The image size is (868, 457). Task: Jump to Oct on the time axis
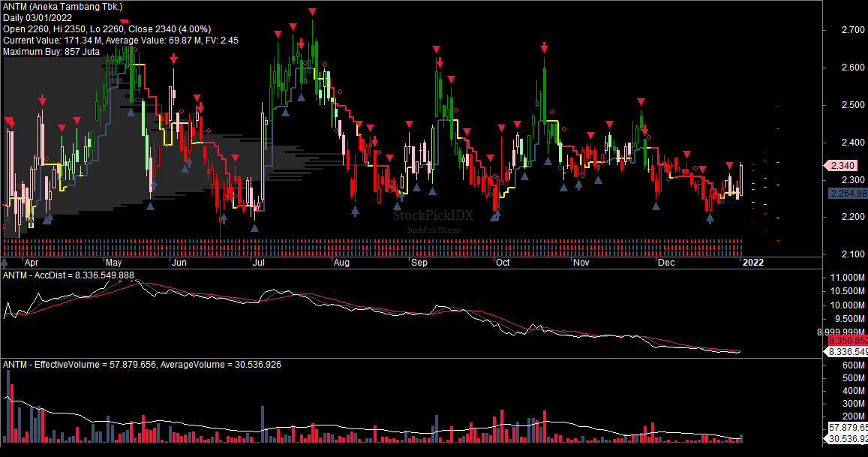[x=503, y=262]
